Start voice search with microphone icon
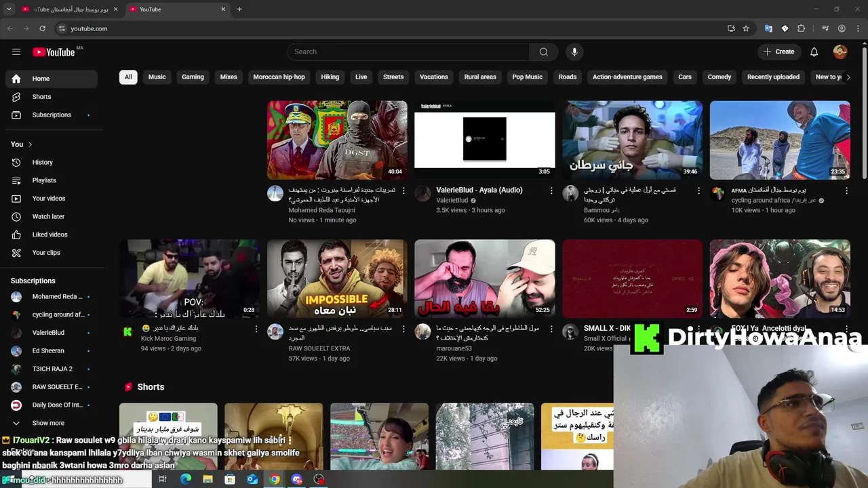868x488 pixels. pos(574,52)
